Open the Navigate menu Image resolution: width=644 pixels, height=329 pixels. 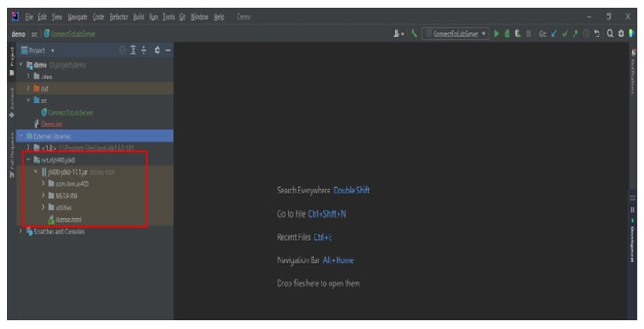[77, 17]
